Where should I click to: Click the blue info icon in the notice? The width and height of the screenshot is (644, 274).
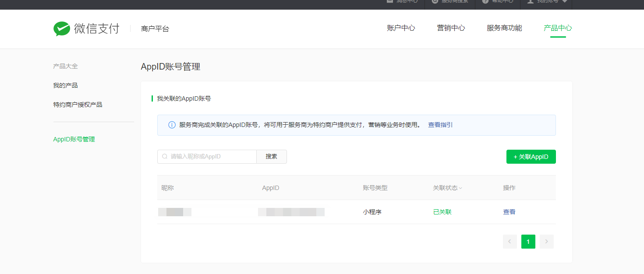172,125
